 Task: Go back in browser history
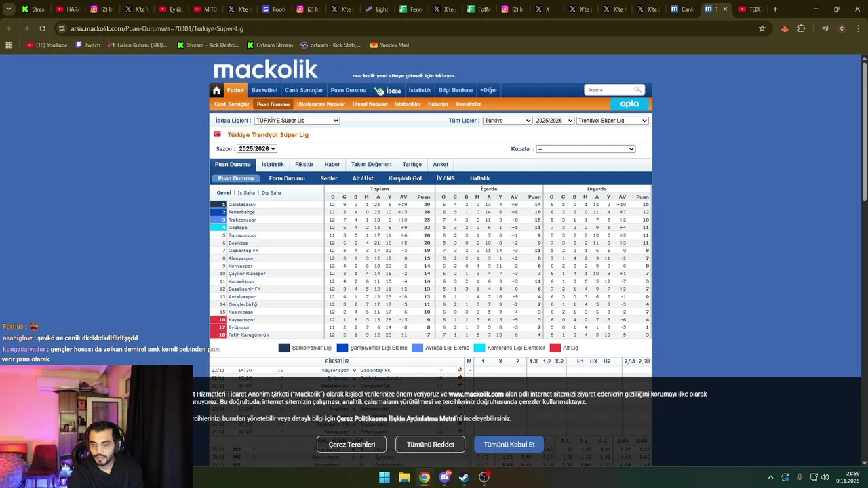point(9,28)
